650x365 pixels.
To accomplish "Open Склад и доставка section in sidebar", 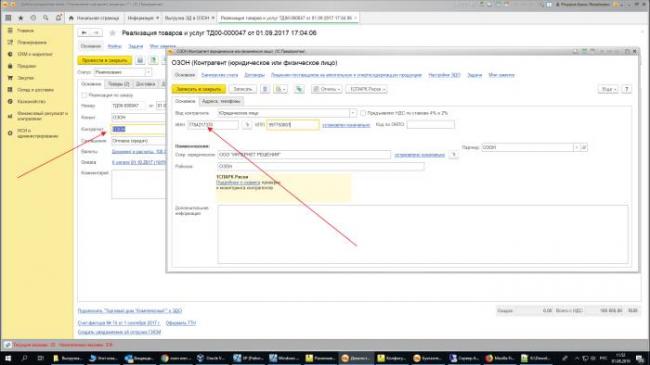I will pos(35,90).
